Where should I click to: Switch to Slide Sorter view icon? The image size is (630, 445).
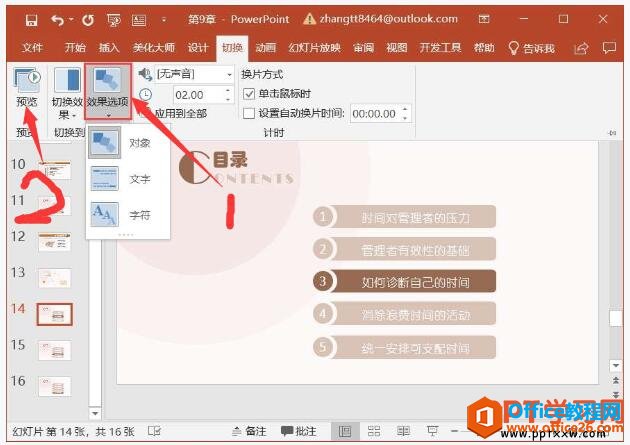tap(374, 431)
